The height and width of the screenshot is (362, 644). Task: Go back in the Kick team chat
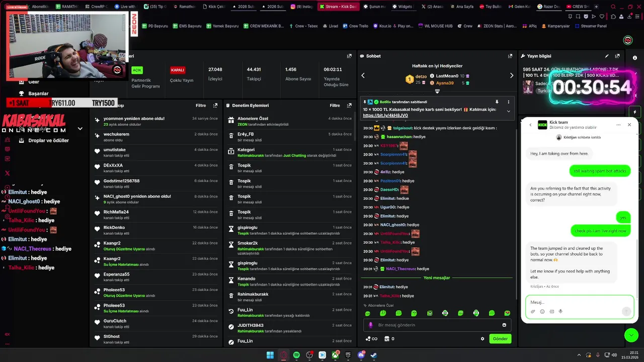530,125
